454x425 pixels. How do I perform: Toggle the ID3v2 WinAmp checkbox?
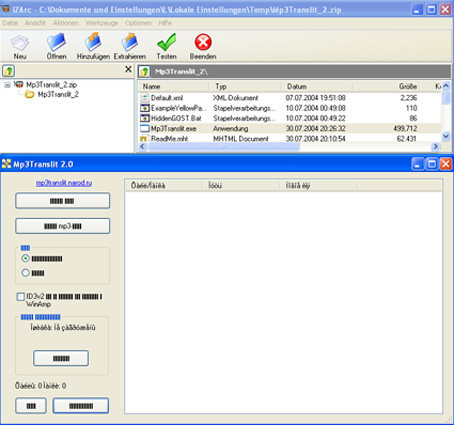[x=21, y=296]
